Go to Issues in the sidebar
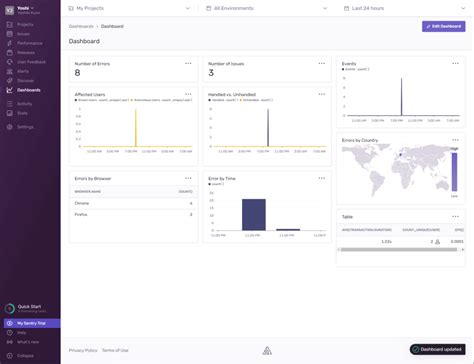 23,34
